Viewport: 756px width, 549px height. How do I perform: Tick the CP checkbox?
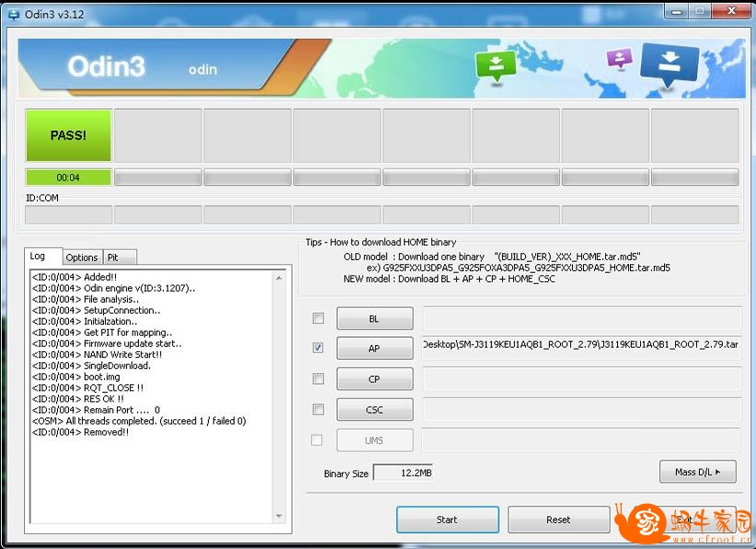(x=318, y=379)
